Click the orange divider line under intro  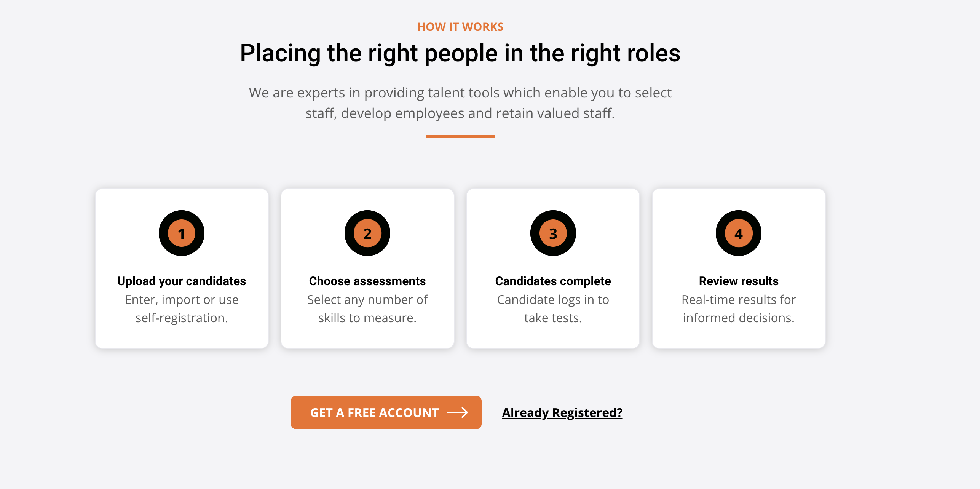click(460, 136)
